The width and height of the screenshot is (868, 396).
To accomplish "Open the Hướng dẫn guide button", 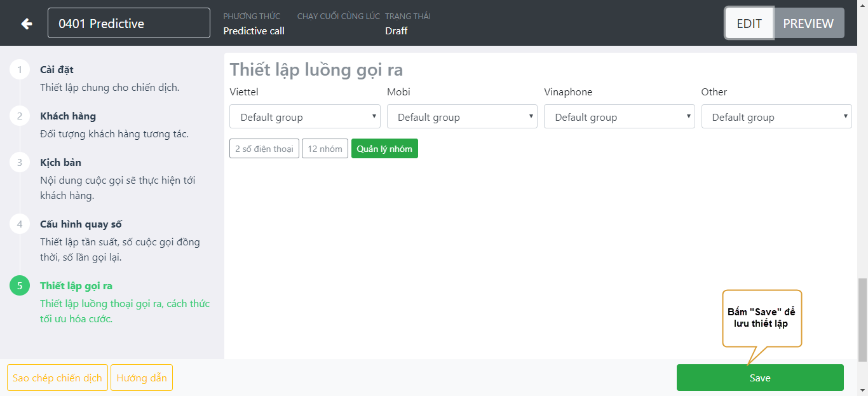I will (x=141, y=378).
